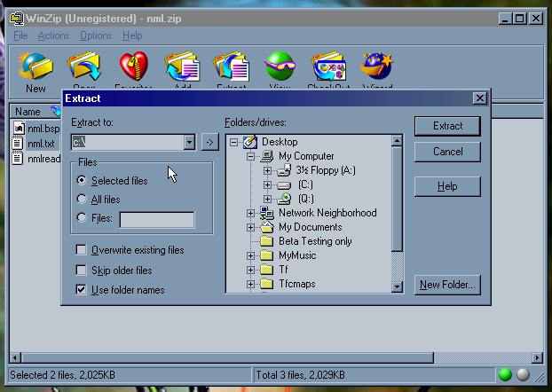Click the Q: CD drive icon
The image size is (552, 392).
click(284, 199)
